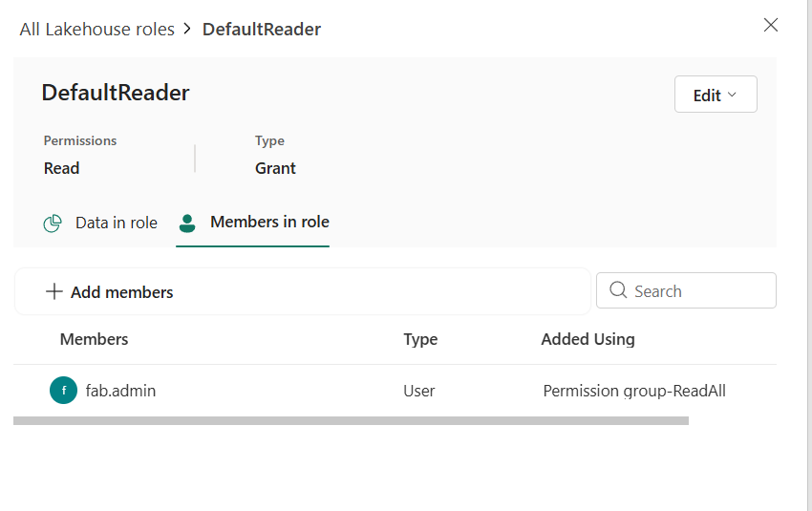
Task: Switch to Data in role tab
Action: [x=100, y=224]
